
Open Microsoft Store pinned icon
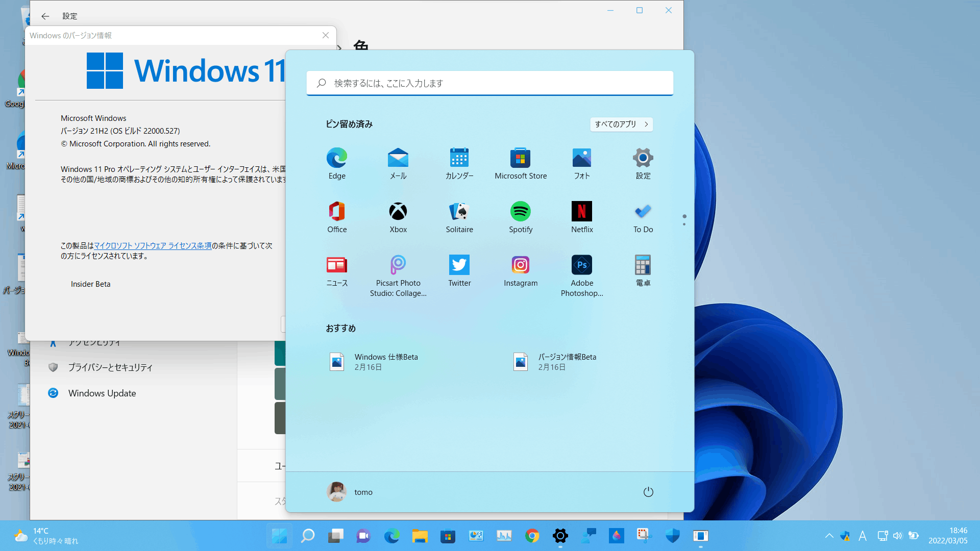pyautogui.click(x=521, y=163)
